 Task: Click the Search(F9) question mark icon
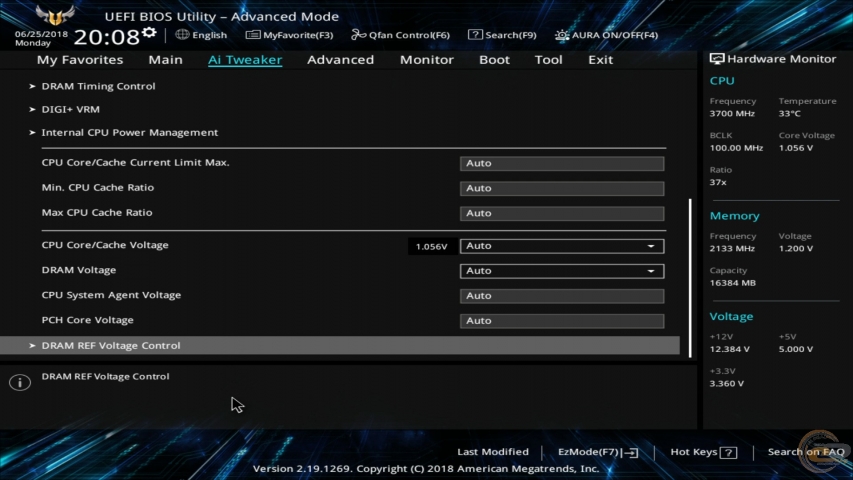click(475, 35)
